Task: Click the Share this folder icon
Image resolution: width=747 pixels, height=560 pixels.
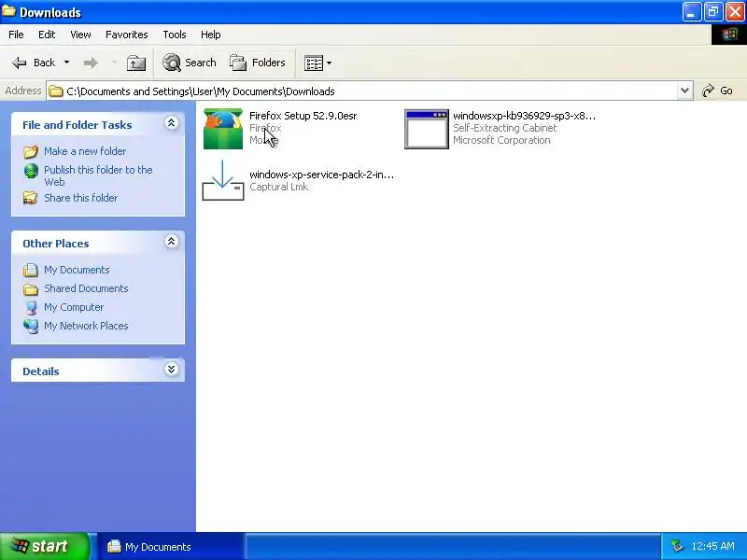Action: coord(31,198)
